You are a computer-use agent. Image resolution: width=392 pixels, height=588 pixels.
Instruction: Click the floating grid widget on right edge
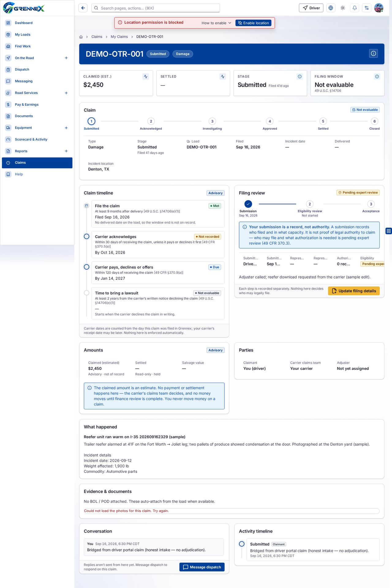[389, 231]
